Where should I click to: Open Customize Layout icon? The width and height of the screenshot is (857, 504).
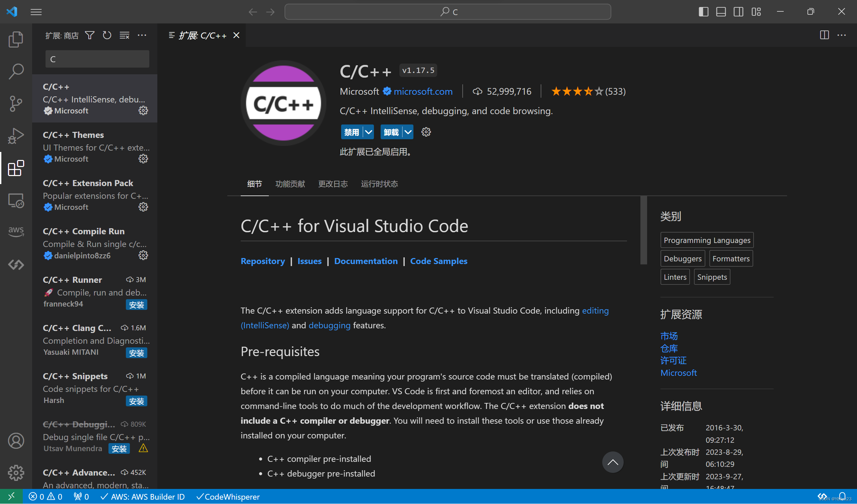[756, 12]
